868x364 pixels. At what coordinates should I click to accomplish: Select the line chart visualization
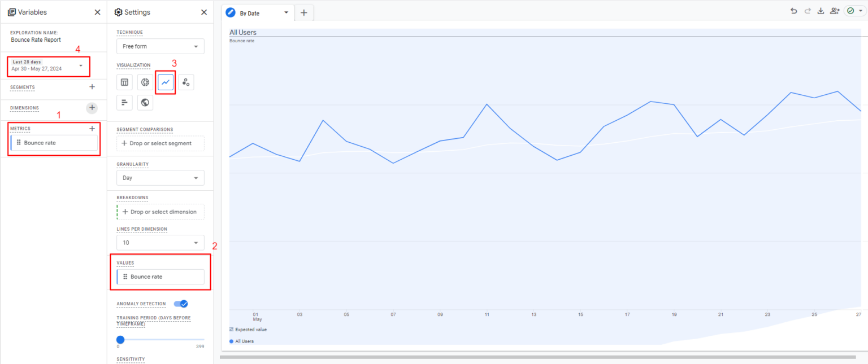pos(165,82)
